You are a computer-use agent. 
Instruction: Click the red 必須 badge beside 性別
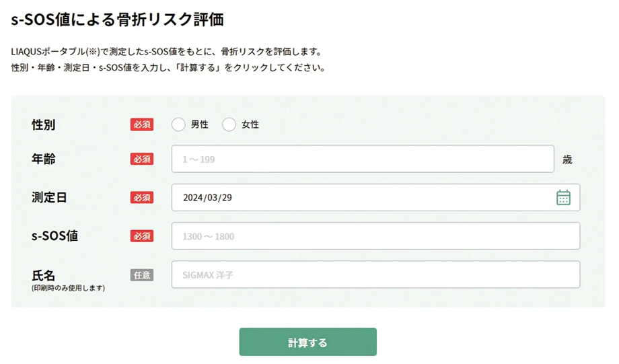tap(142, 124)
